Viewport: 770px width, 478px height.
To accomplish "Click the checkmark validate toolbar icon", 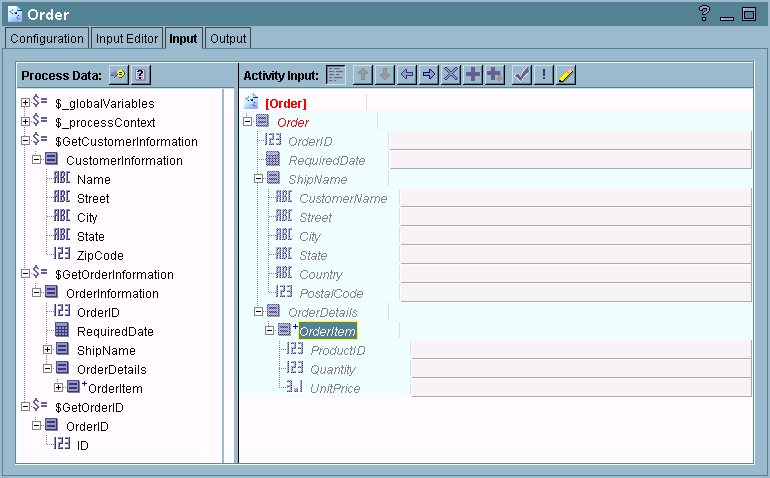I will pos(522,75).
